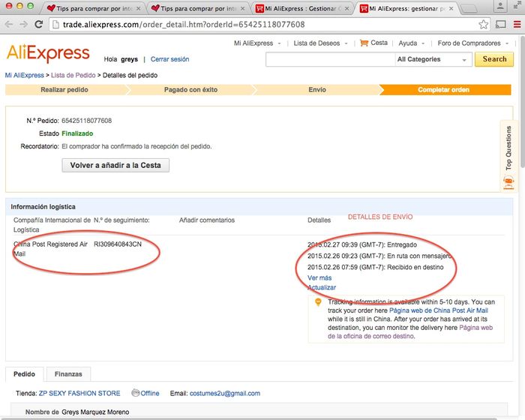
Task: Click the Top Questions robot icon
Action: point(508,183)
